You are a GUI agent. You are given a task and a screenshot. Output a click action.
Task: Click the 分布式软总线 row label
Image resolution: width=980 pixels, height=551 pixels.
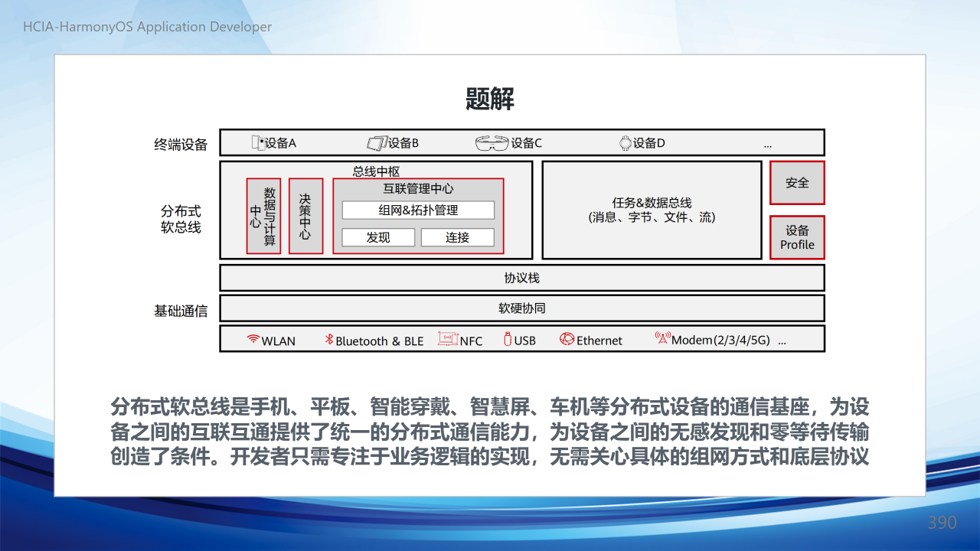pyautogui.click(x=181, y=219)
